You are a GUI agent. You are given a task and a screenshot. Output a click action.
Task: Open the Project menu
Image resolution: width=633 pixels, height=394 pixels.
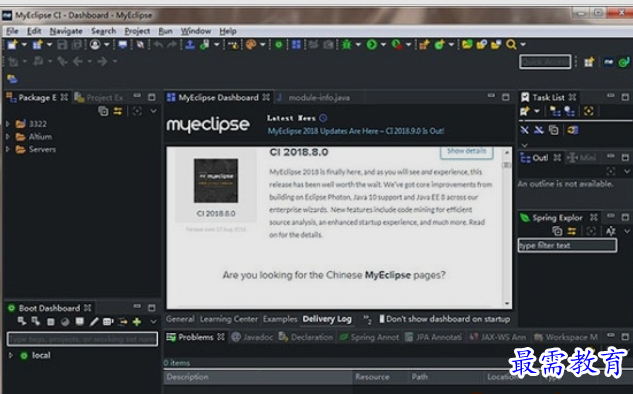point(137,31)
